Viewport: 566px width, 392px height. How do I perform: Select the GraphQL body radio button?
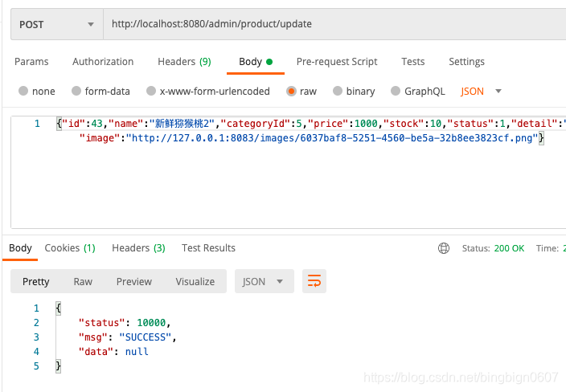pos(396,91)
